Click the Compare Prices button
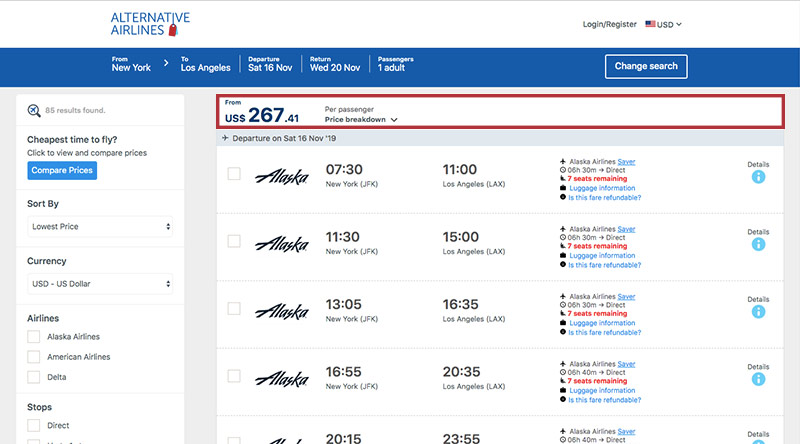The image size is (800, 444). tap(62, 170)
